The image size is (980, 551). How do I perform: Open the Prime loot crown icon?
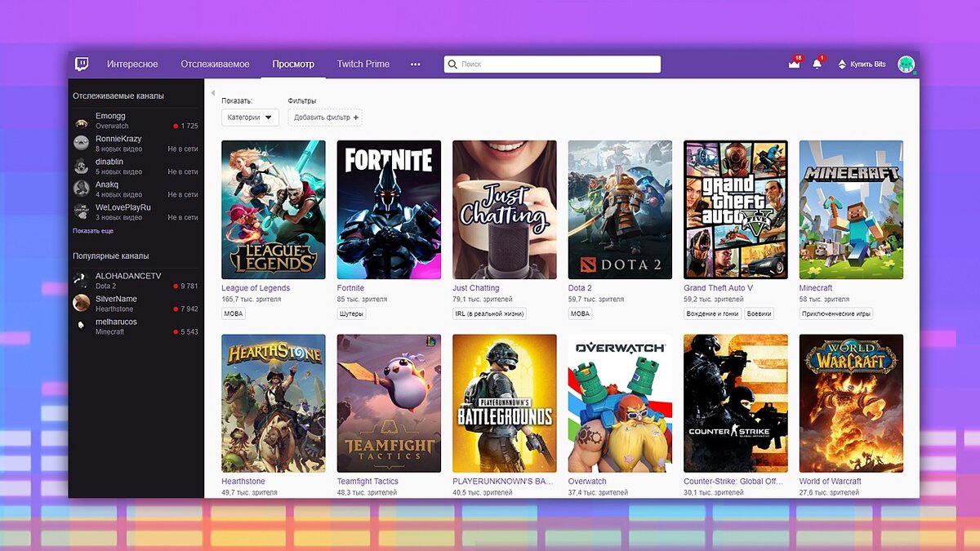794,64
